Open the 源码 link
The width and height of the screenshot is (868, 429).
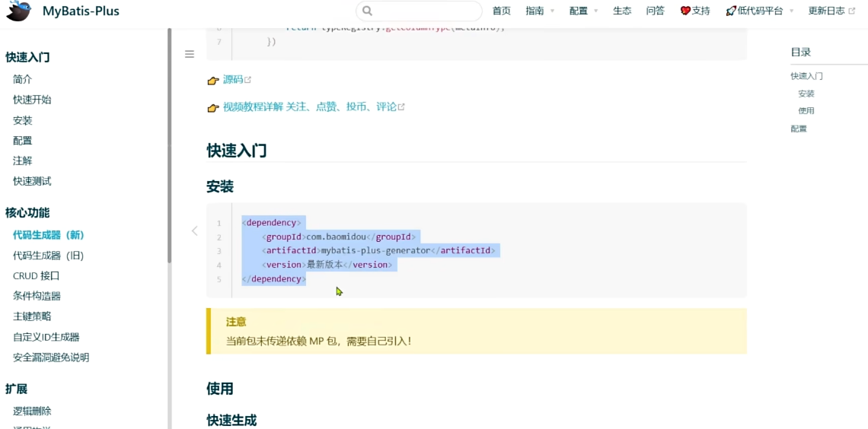point(233,80)
